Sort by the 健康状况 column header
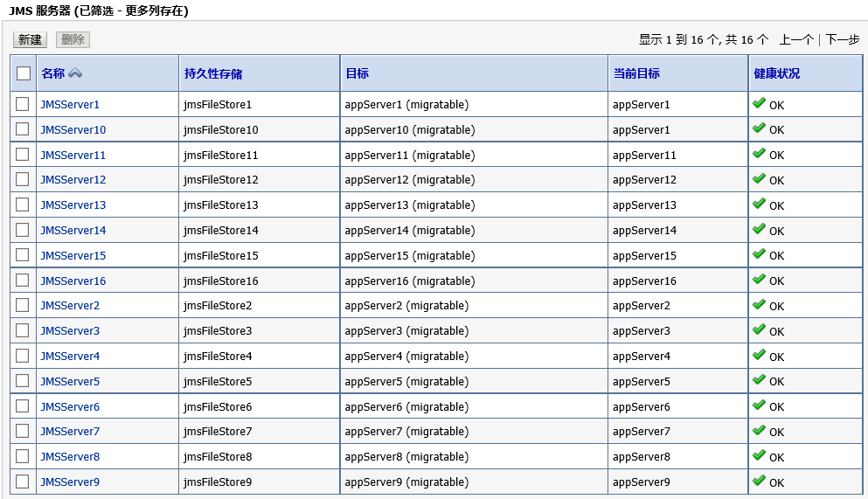This screenshot has height=499, width=868. coord(777,73)
